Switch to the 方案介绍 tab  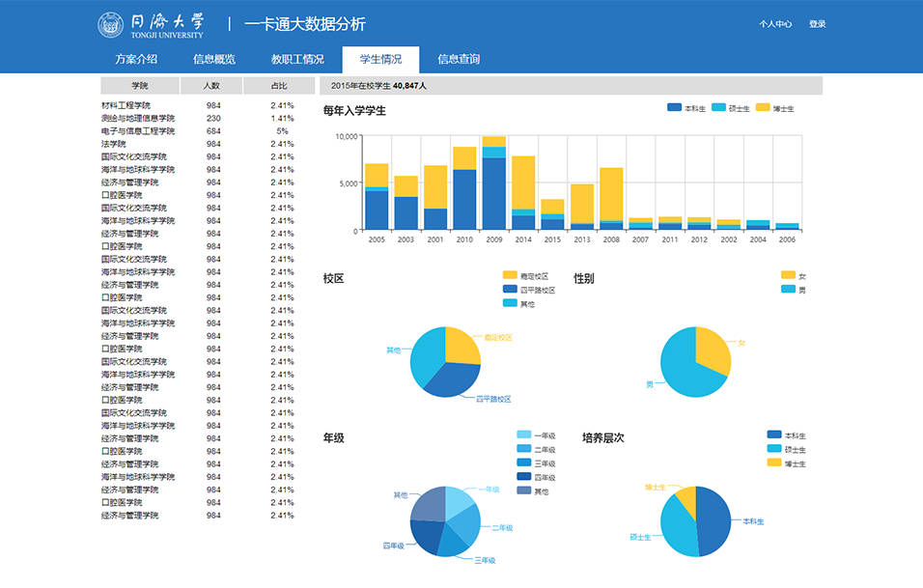tap(136, 60)
